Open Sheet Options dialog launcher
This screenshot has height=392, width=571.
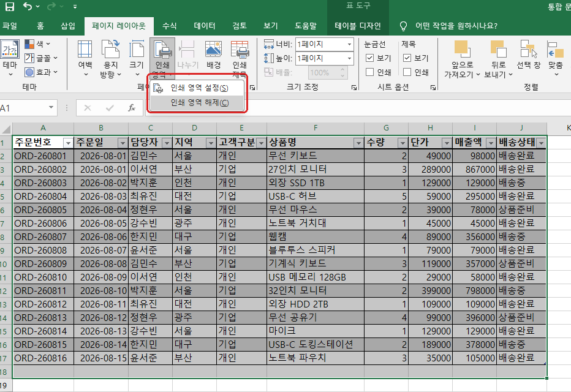click(x=433, y=88)
